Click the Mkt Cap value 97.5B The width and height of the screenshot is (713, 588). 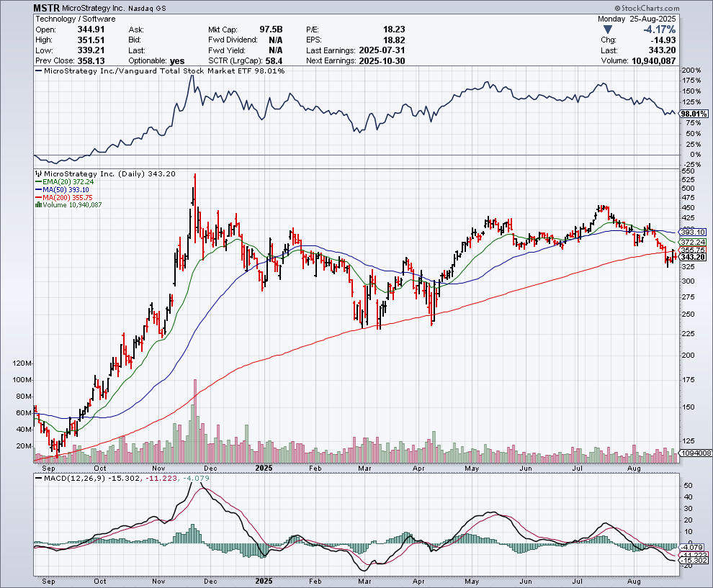(271, 30)
